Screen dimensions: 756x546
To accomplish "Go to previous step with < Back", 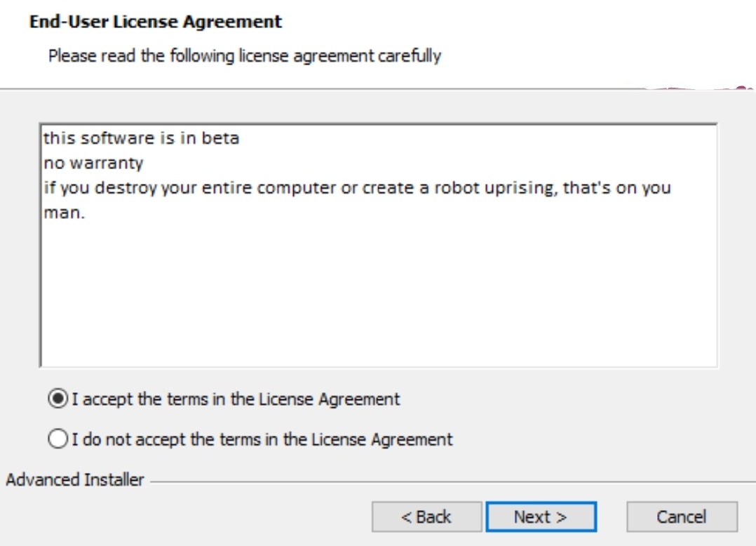I will [426, 517].
